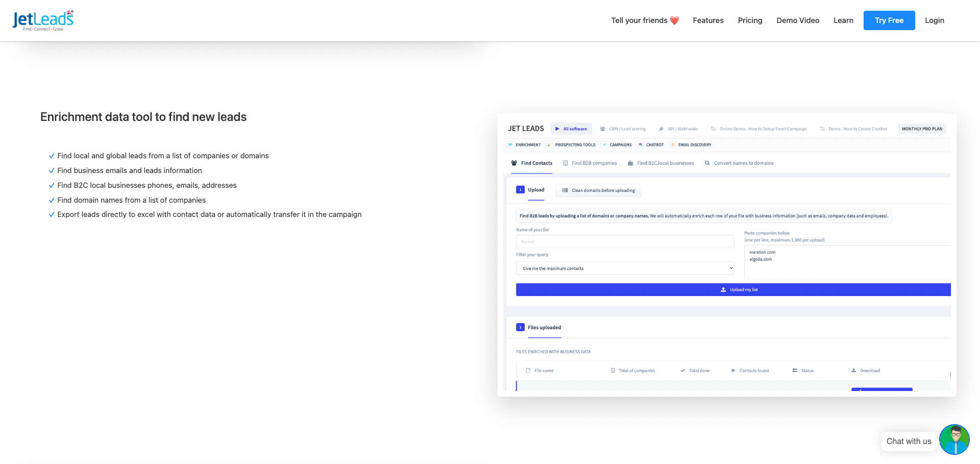980x464 pixels.
Task: Focus the Name of your list field
Action: (625, 241)
